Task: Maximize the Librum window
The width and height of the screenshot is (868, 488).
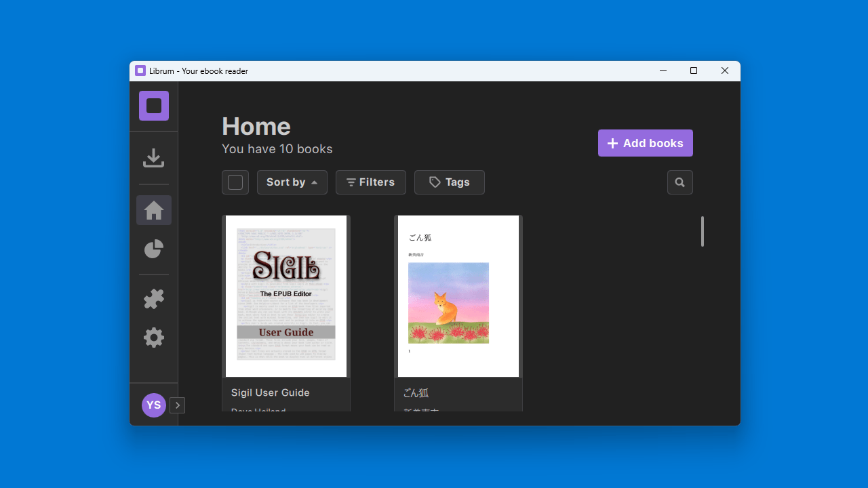Action: coord(694,70)
